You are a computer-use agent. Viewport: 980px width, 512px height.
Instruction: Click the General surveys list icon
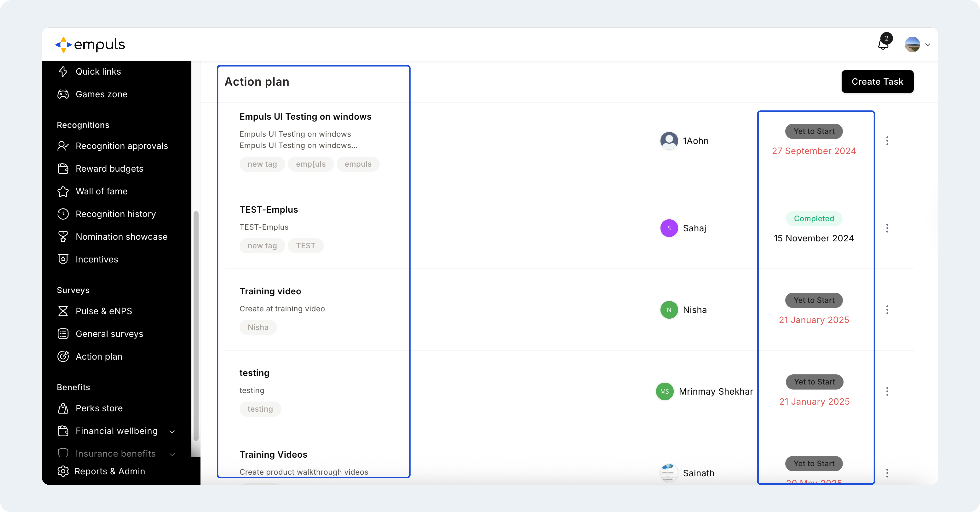[63, 334]
